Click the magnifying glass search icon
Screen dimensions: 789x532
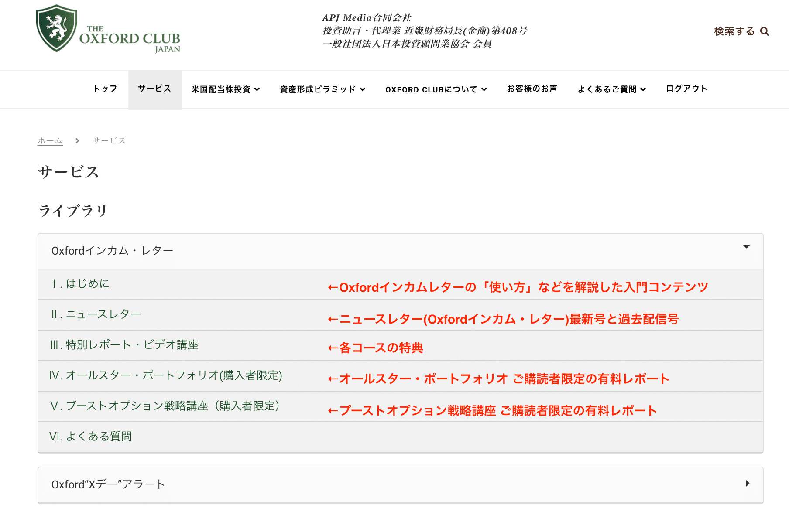point(765,31)
